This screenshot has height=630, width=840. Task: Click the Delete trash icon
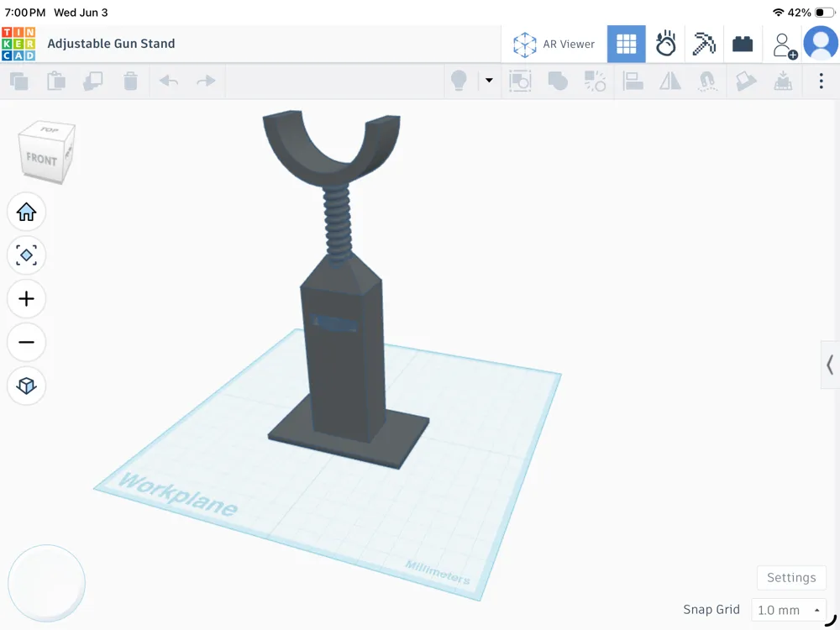tap(130, 81)
